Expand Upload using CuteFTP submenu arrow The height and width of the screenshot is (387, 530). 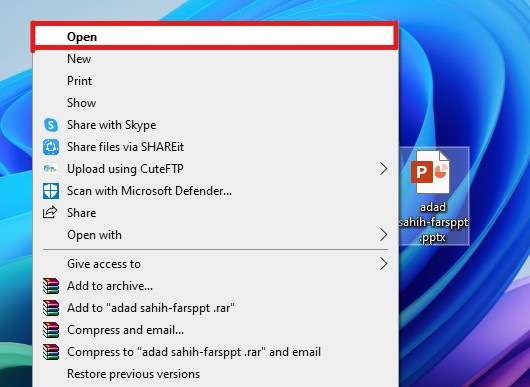(383, 169)
